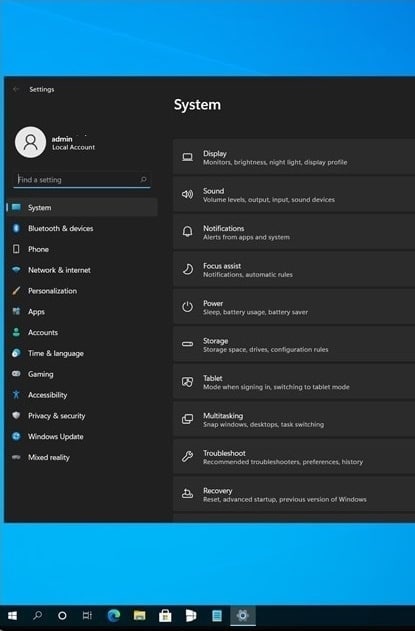Click the admin account avatar
Screen dimensions: 415x631
pyautogui.click(x=30, y=142)
